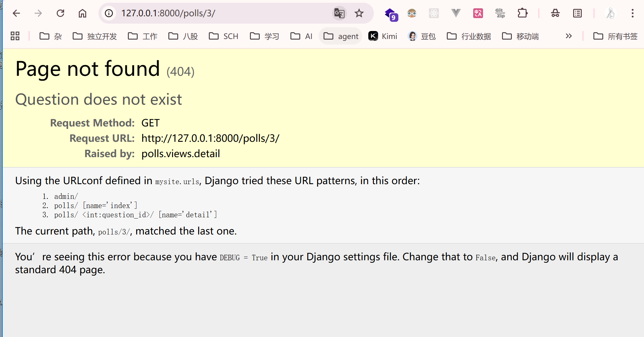Screen dimensions: 644x337
Task: Open the apps grid shortcut
Action: (x=15, y=36)
